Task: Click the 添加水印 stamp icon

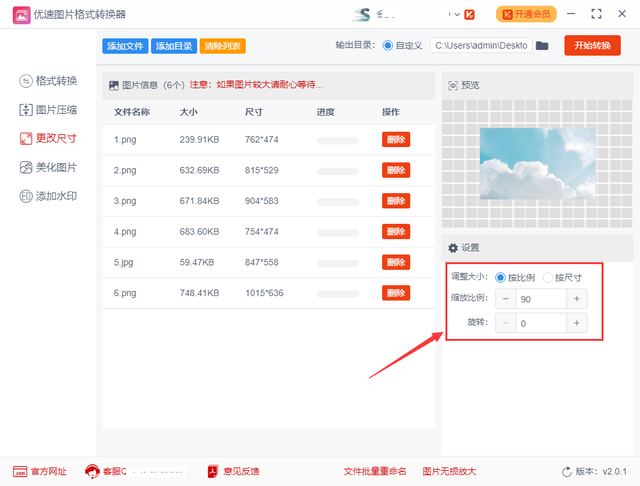Action: pyautogui.click(x=26, y=196)
